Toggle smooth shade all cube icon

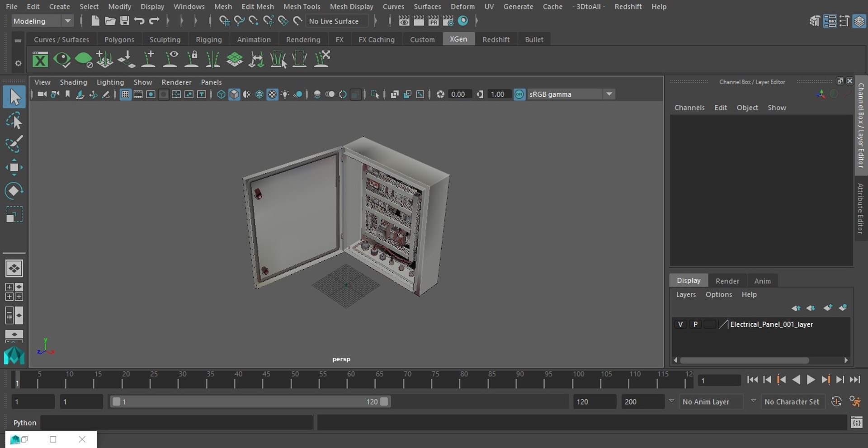(234, 94)
